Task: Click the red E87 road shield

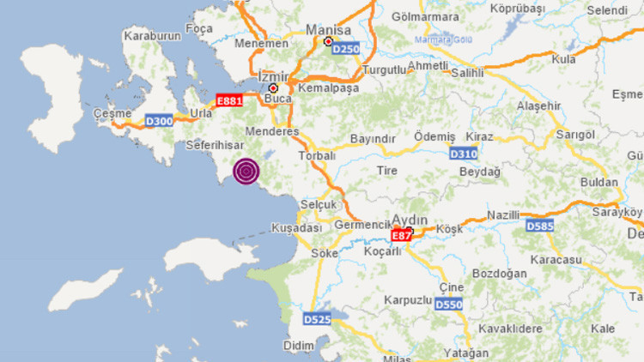Action: pyautogui.click(x=401, y=236)
